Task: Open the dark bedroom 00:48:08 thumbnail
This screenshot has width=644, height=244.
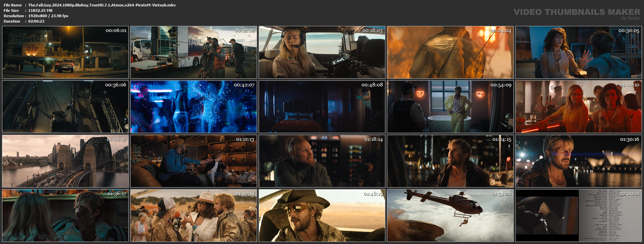Action: [x=322, y=107]
